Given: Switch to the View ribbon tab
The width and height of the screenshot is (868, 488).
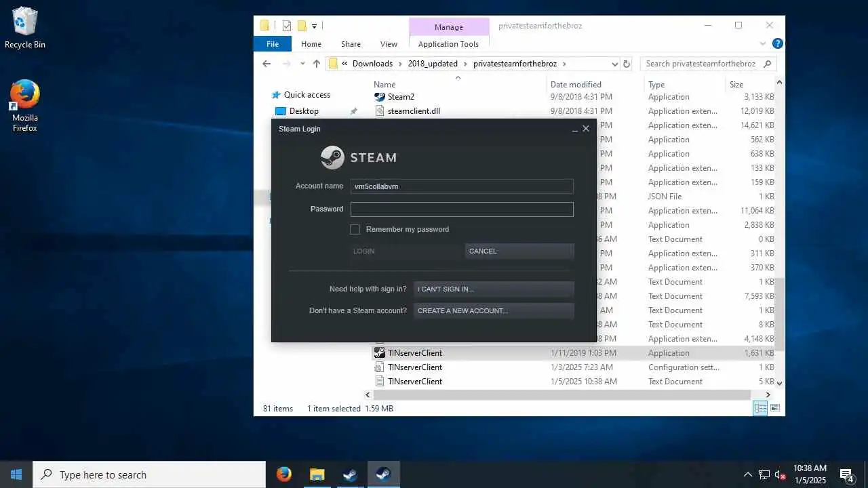Looking at the screenshot, I should [389, 44].
